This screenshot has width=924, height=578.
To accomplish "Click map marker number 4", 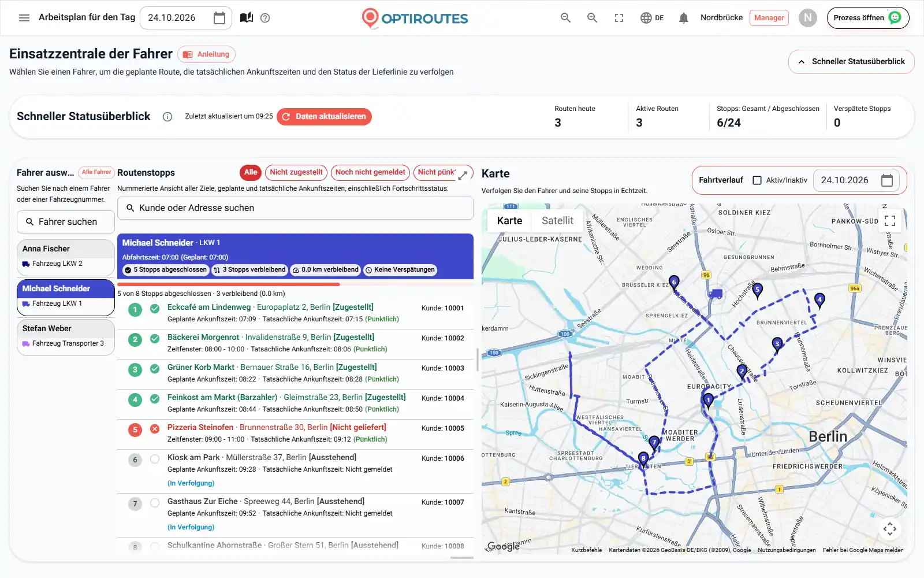I will tap(819, 299).
